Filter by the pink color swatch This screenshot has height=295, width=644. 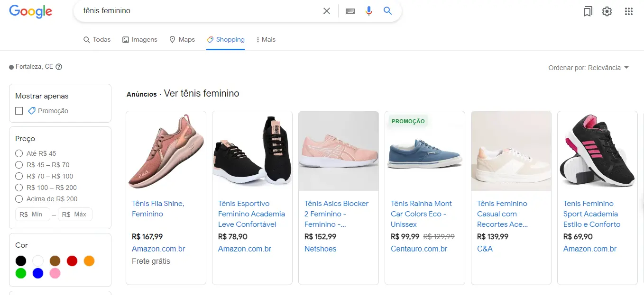55,273
